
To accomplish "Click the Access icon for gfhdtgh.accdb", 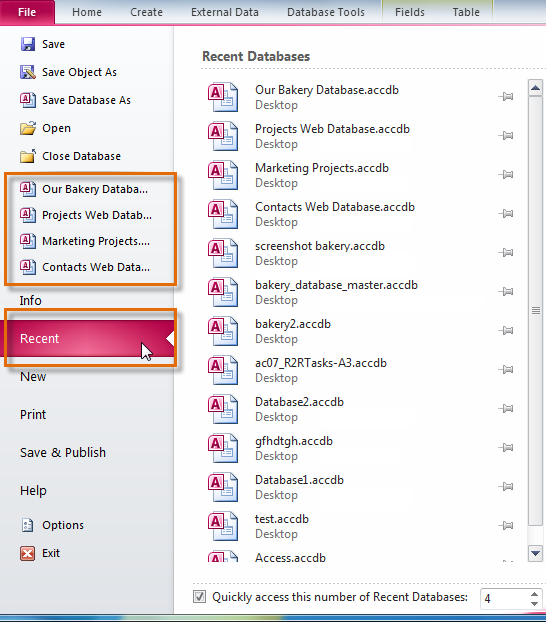I will pos(223,448).
